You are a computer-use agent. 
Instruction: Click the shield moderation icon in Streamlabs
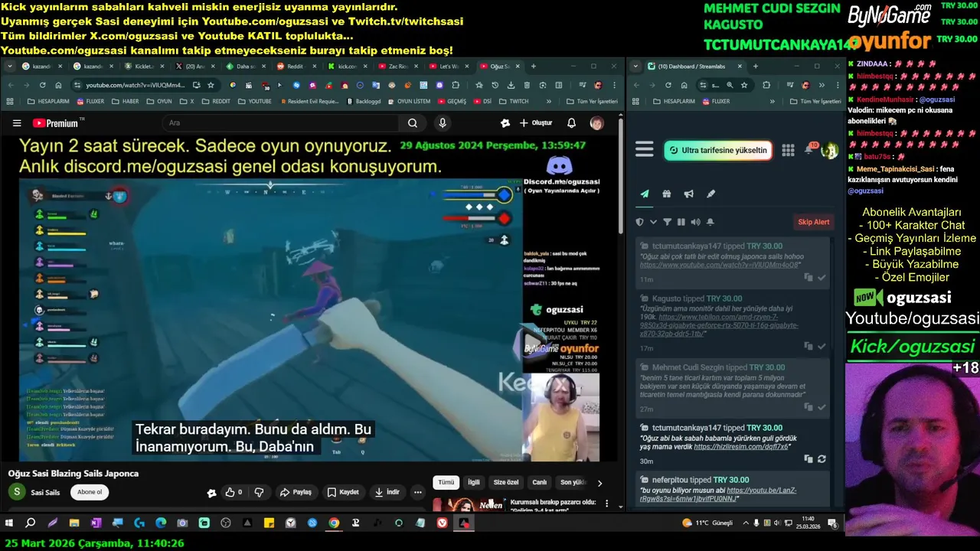point(641,222)
